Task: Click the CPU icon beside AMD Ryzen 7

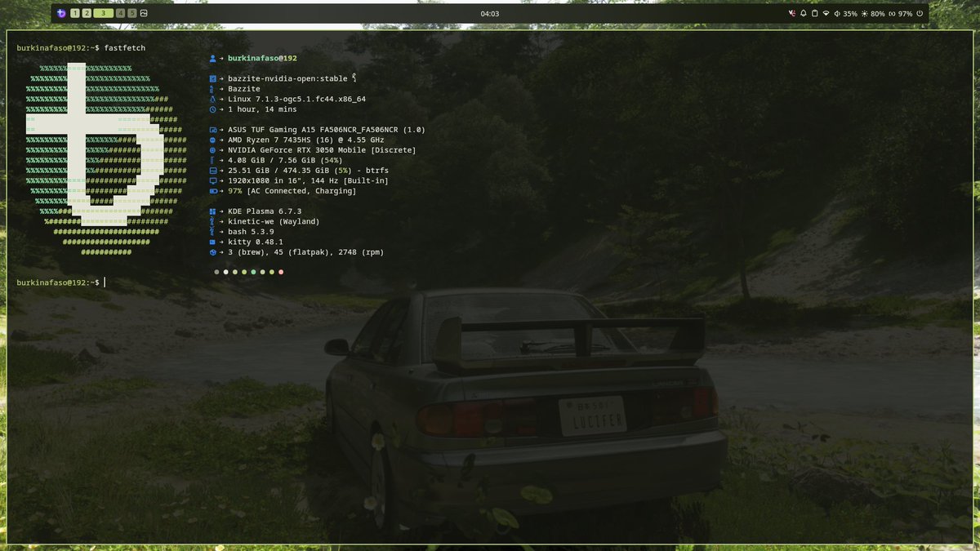Action: [x=212, y=140]
